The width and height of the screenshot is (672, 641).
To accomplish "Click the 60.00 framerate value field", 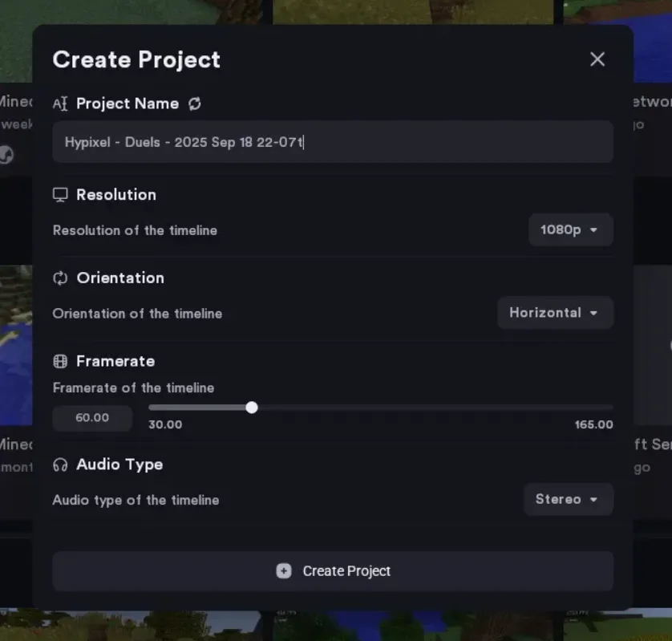I will [92, 418].
